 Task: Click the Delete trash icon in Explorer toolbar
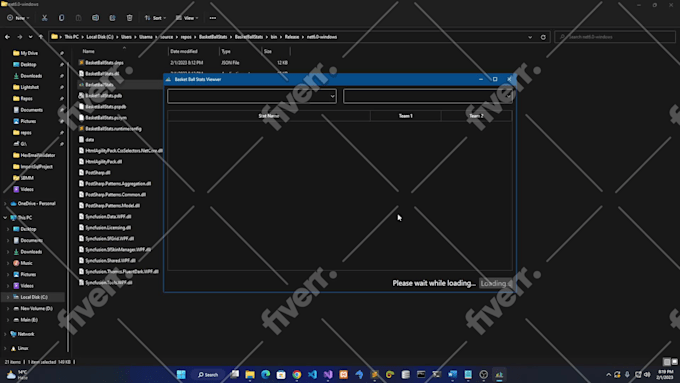(x=129, y=18)
